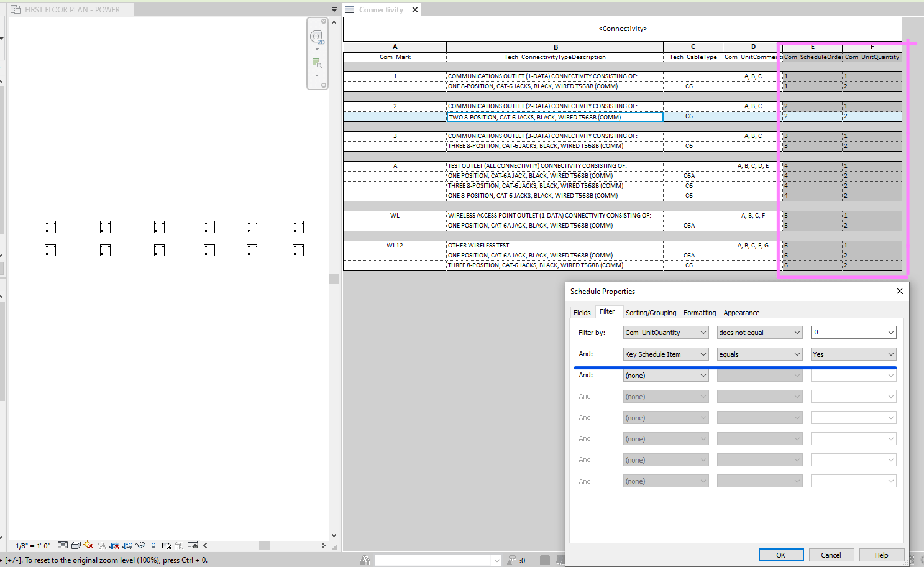
Task: Toggle Show Crop Region visibility
Action: pos(127,545)
